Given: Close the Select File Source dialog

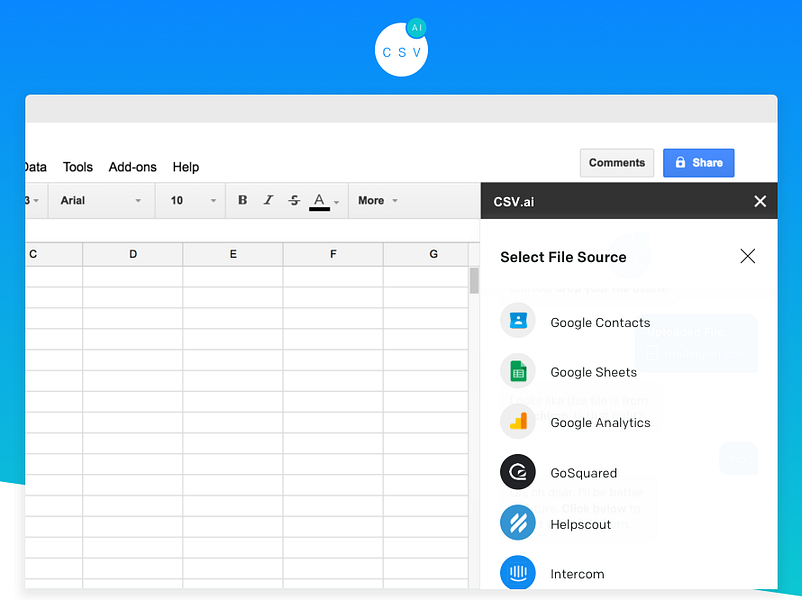Looking at the screenshot, I should pos(747,256).
